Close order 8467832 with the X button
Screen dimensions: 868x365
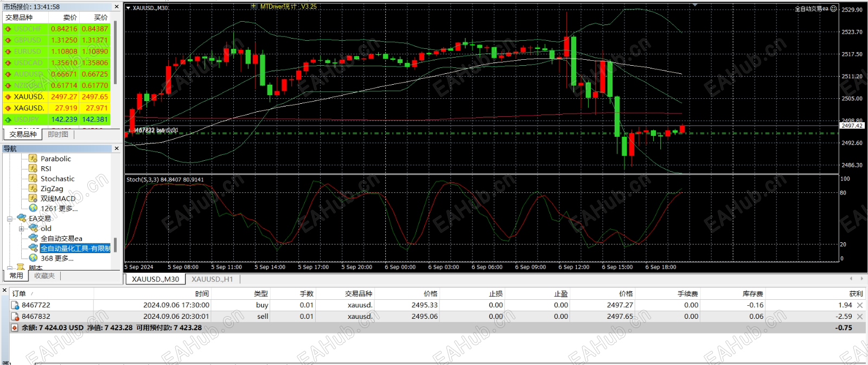pos(860,317)
